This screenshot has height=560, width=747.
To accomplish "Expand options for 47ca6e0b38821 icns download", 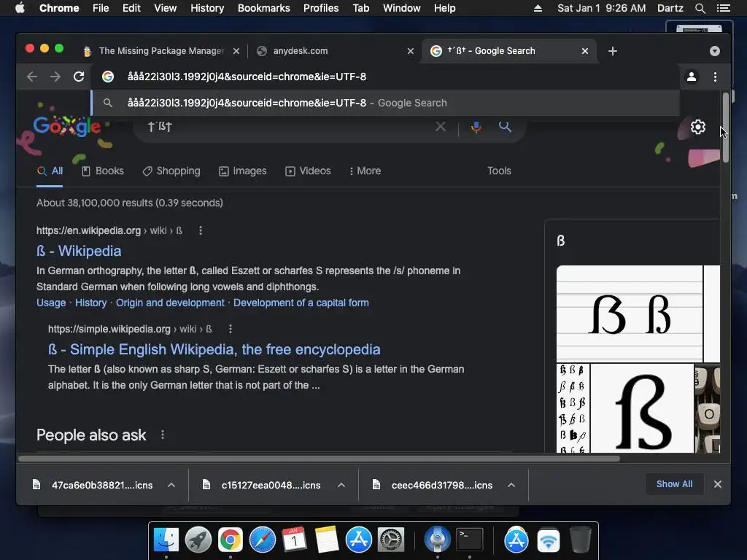I will [171, 485].
